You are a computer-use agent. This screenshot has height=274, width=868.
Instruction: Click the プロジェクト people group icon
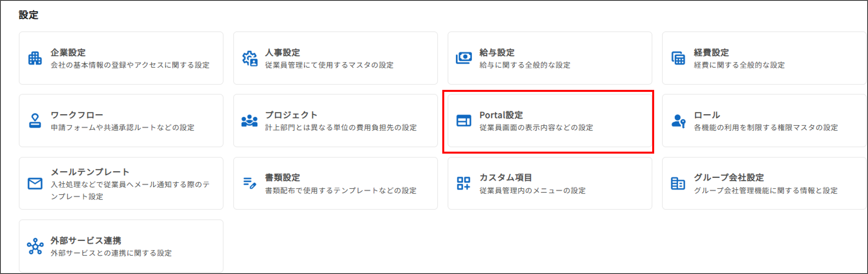[249, 121]
